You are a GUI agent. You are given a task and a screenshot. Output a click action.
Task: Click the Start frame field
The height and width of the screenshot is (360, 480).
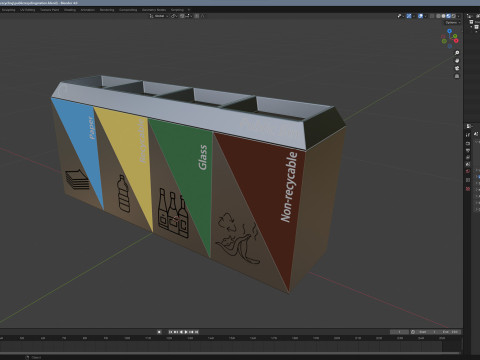[x=427, y=332]
